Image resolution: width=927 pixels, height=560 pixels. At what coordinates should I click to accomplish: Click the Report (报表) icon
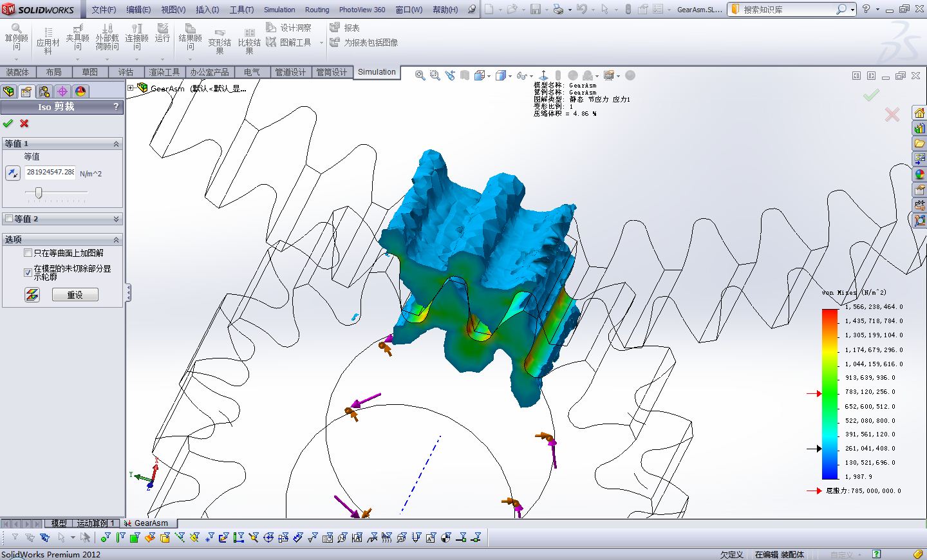tap(344, 28)
